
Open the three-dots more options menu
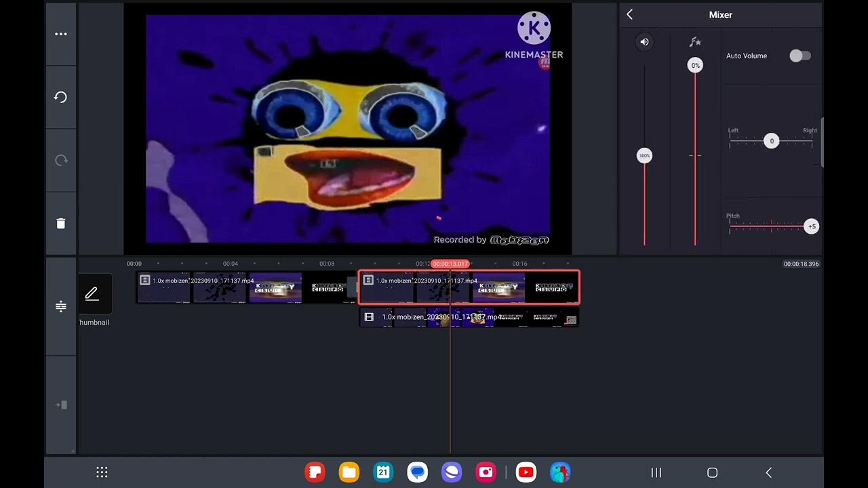[61, 34]
